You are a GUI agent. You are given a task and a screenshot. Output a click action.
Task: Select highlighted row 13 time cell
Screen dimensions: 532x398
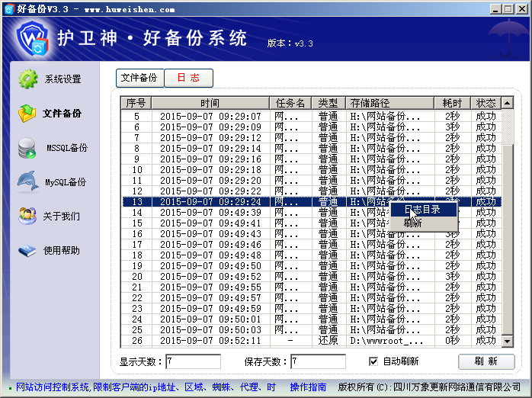point(210,202)
